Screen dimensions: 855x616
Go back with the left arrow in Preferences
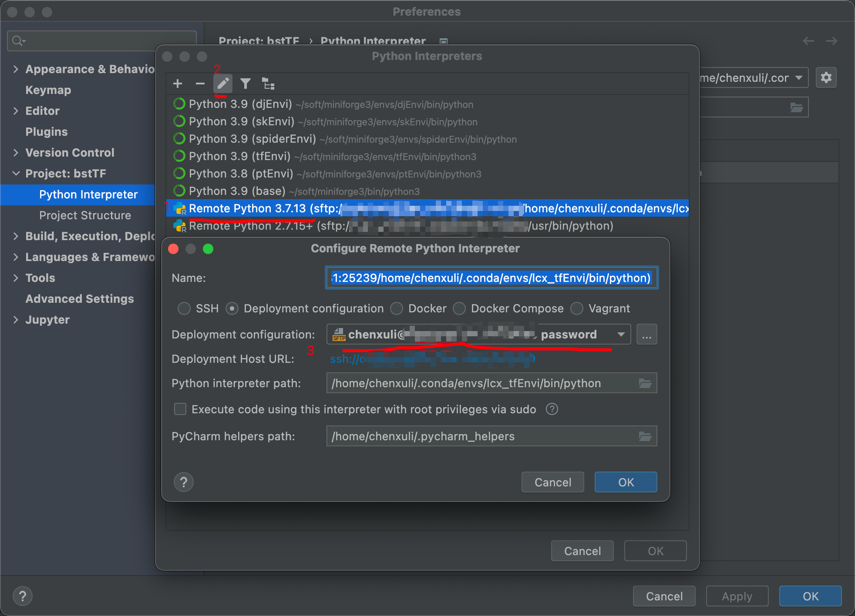(808, 41)
